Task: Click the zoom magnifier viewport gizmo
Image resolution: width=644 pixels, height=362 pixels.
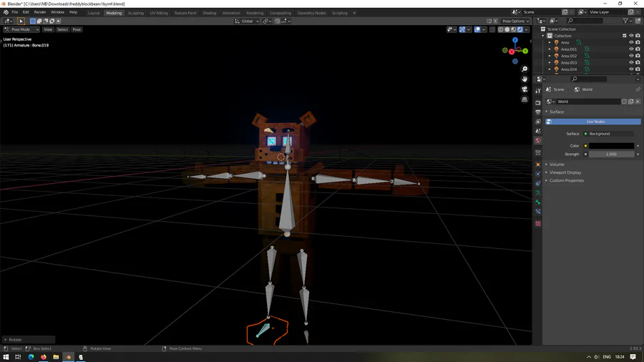Action: coord(525,69)
